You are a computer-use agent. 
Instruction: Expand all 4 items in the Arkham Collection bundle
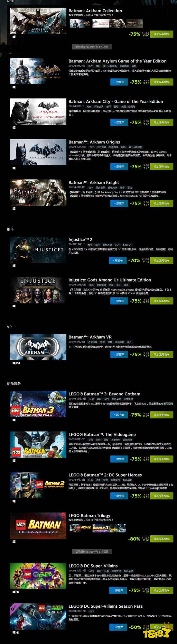pos(92,47)
